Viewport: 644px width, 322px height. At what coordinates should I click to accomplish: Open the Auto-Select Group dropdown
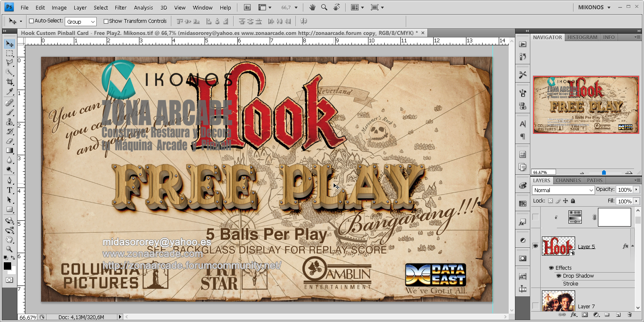[x=80, y=21]
